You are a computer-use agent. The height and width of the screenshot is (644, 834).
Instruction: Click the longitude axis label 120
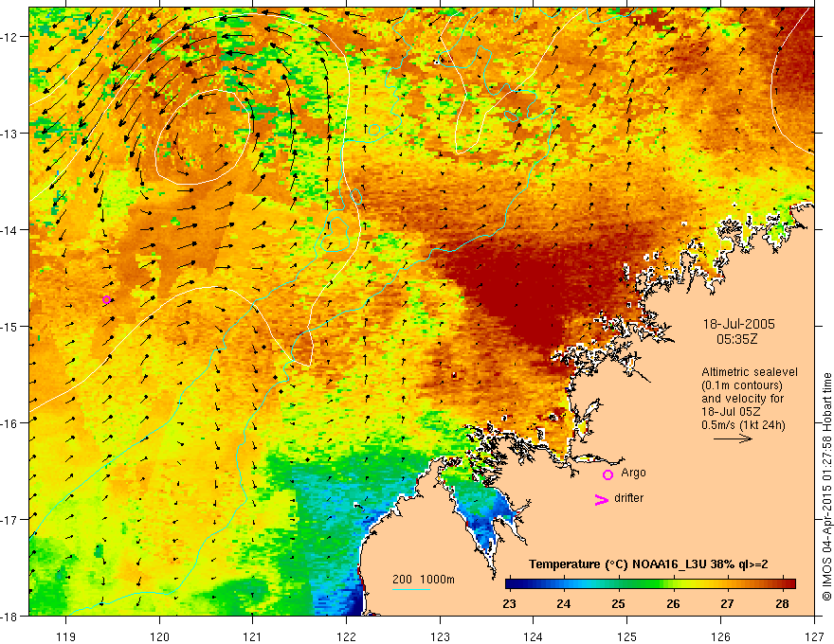(x=159, y=636)
